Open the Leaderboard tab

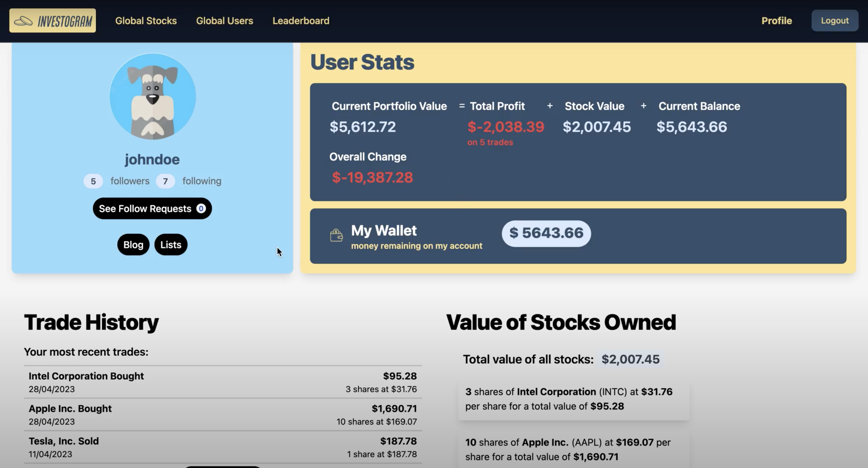301,21
